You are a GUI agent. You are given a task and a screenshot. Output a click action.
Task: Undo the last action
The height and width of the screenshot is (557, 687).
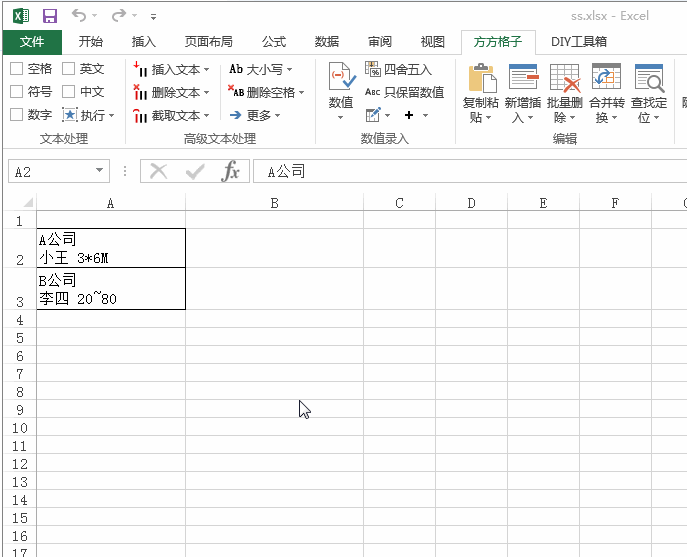[x=79, y=16]
